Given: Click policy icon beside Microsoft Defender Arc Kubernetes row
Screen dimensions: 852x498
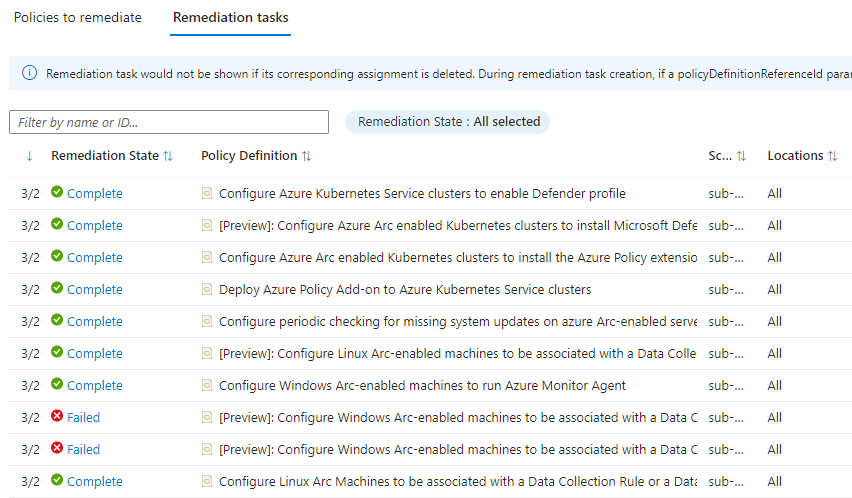Looking at the screenshot, I should click(x=207, y=225).
